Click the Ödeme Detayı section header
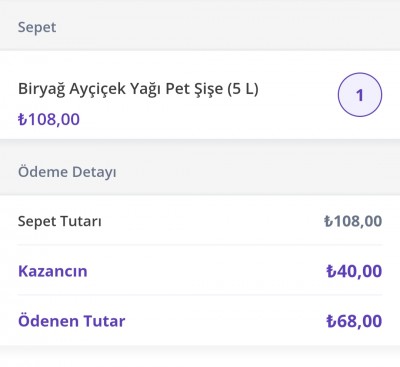This screenshot has width=400, height=367. click(67, 172)
